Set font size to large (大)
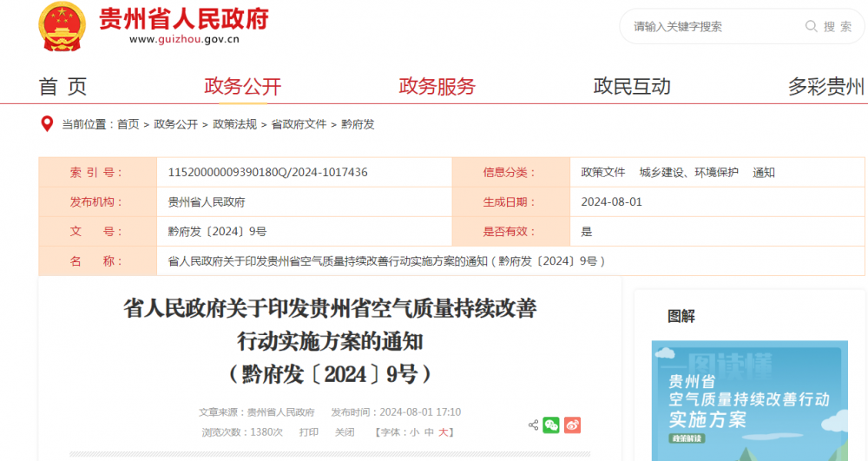 443,432
